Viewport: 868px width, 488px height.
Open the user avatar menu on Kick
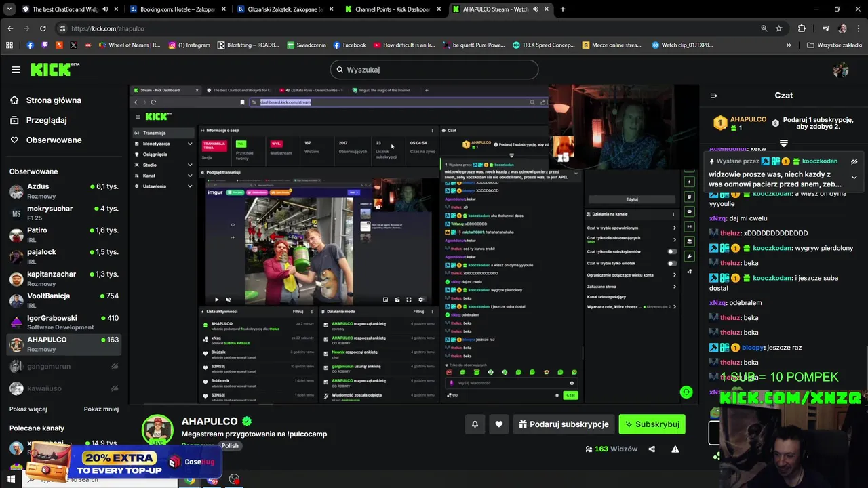841,70
